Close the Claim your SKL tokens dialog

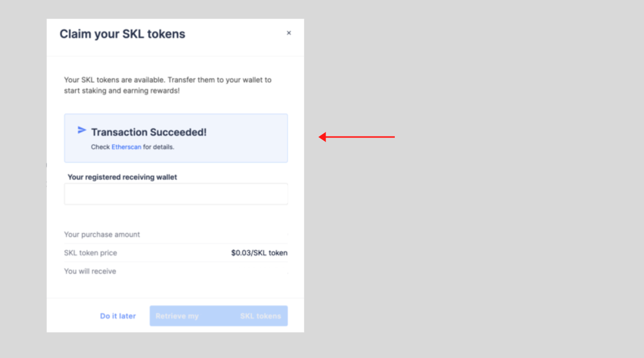(289, 32)
